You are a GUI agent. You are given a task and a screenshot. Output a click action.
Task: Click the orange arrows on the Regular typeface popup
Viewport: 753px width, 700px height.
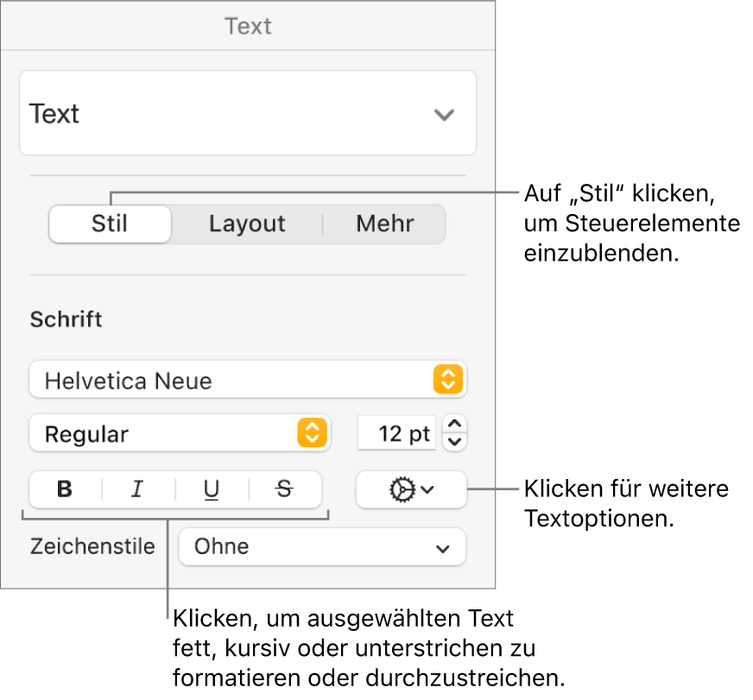pos(312,433)
